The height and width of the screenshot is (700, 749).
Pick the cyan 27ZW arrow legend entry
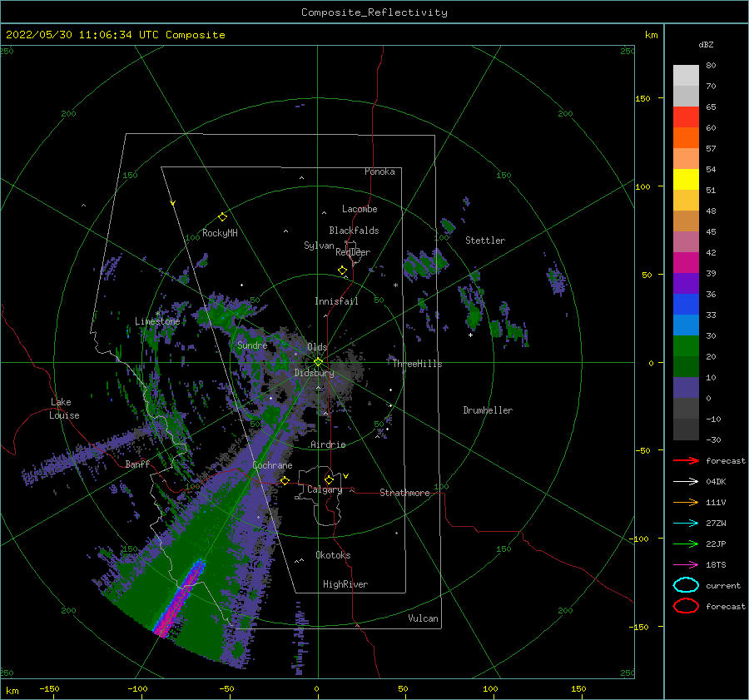click(x=686, y=524)
